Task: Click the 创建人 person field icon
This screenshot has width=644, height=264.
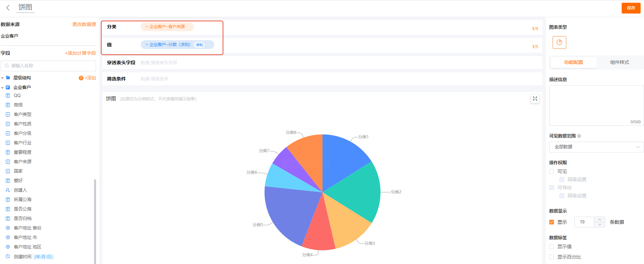Action: 8,190
